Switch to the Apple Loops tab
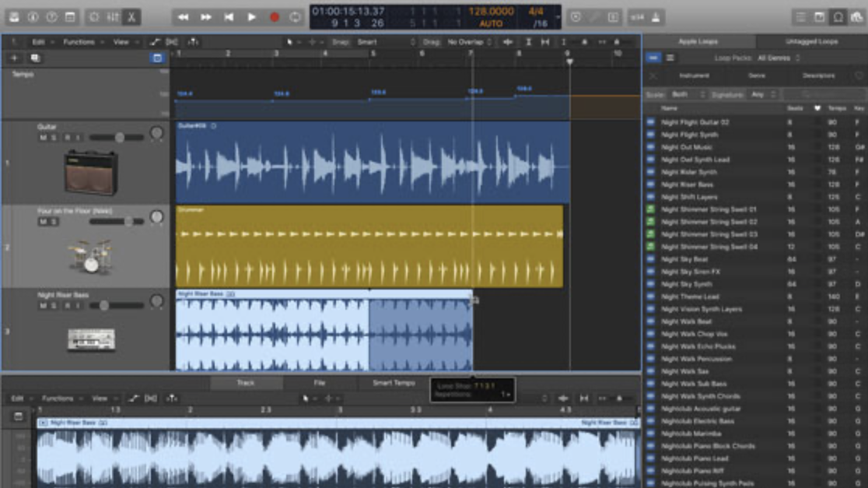The width and height of the screenshot is (868, 488). [698, 41]
